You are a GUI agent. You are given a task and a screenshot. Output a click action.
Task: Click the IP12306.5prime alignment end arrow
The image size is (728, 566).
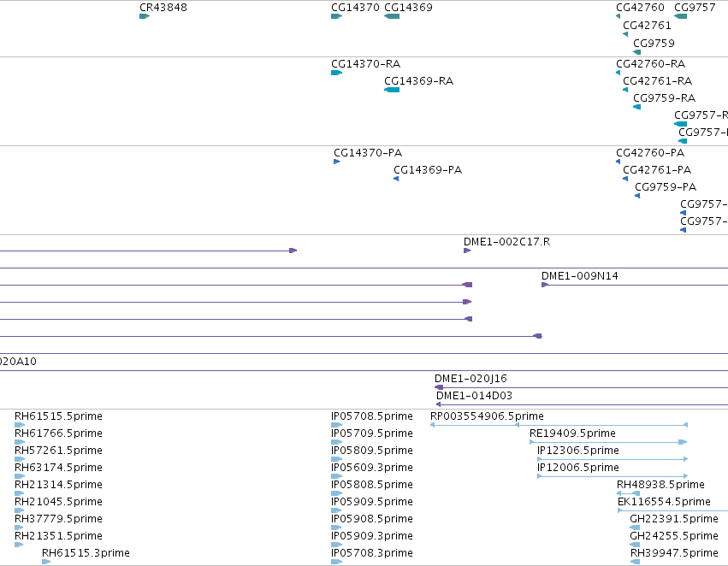click(x=686, y=459)
